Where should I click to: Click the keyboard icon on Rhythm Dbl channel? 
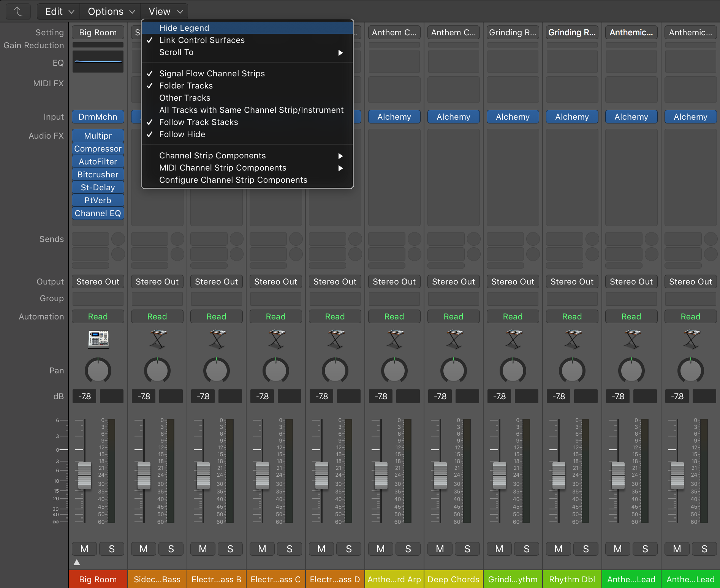click(572, 339)
